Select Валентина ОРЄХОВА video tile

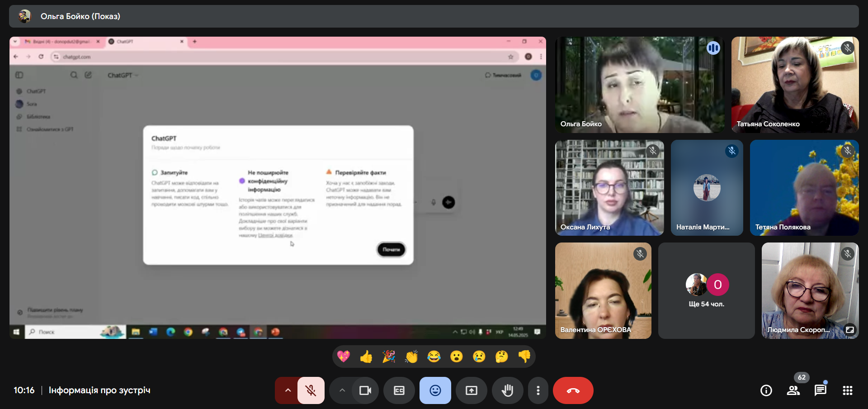[x=603, y=290]
